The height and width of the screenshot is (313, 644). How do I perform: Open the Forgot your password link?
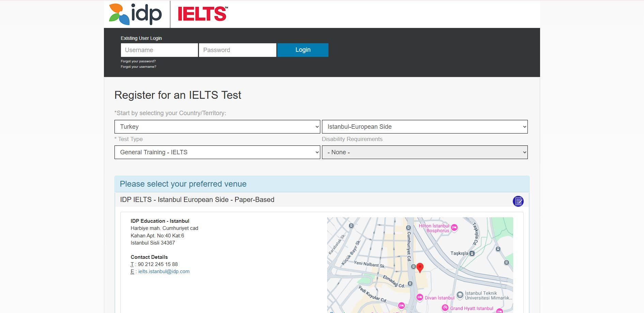138,61
